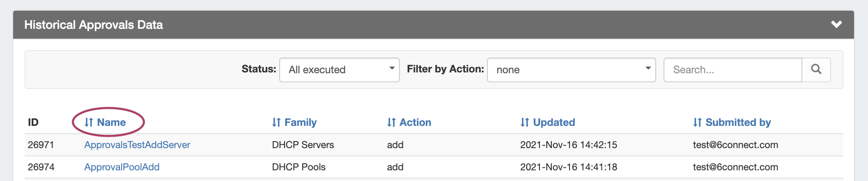This screenshot has height=181, width=868.
Task: Click the ID column header
Action: (x=33, y=122)
